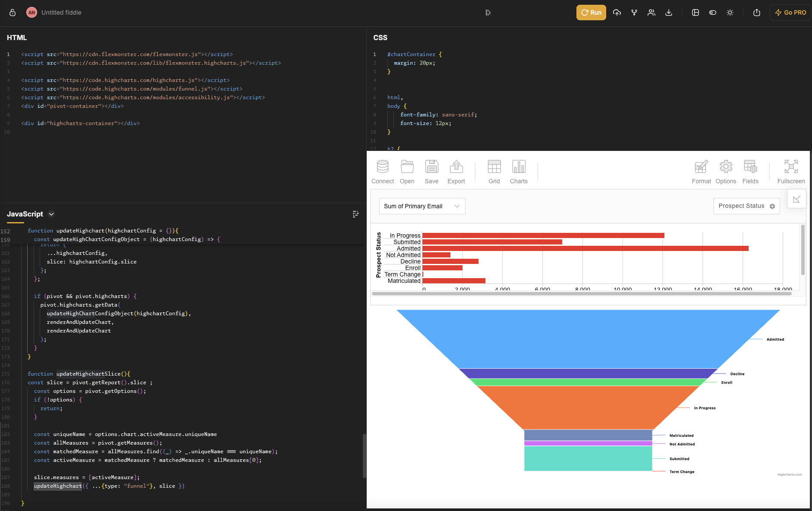Click the share icon beside Go PRO
The width and height of the screenshot is (812, 511).
coord(757,13)
